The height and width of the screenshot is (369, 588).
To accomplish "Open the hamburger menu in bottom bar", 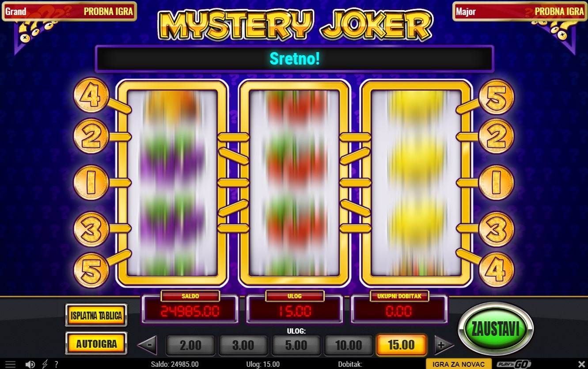I will [x=10, y=364].
